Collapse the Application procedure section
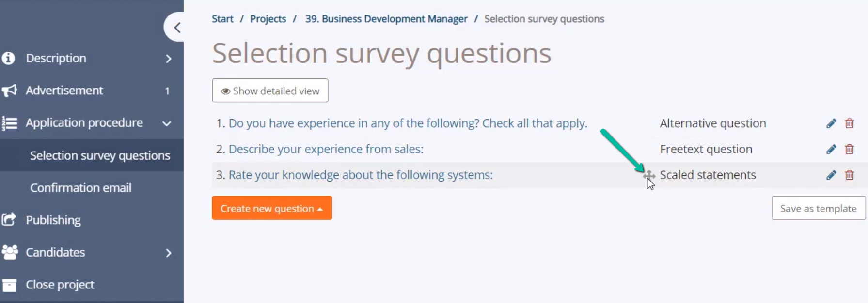The width and height of the screenshot is (868, 303). tap(167, 123)
